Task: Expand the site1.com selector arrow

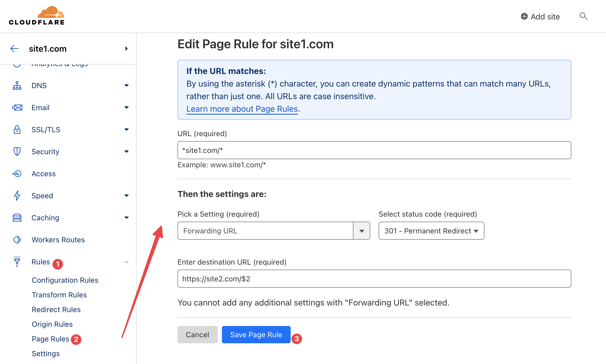Action: (127, 49)
